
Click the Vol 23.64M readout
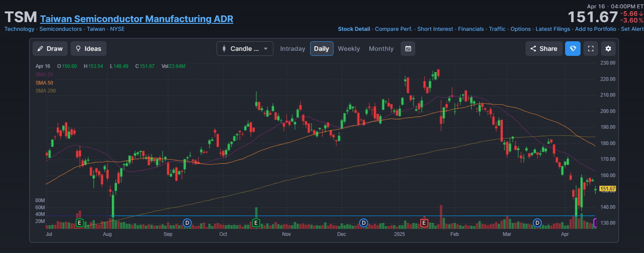[173, 66]
